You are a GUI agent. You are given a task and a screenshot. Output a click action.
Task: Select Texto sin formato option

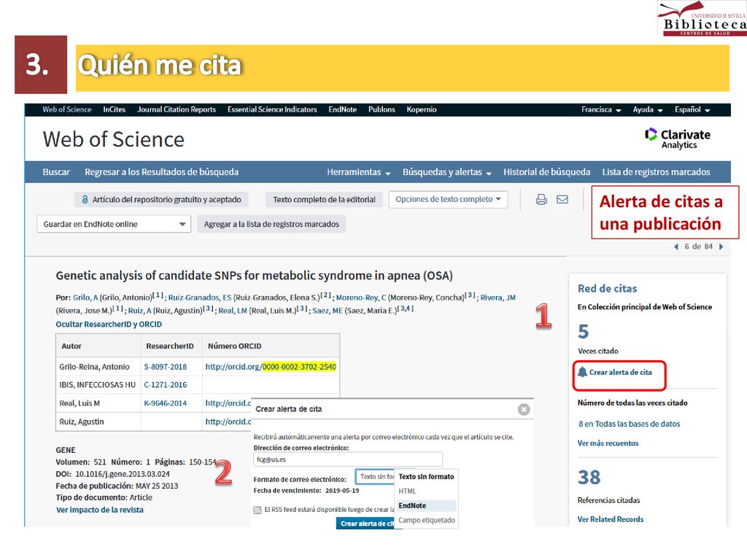coord(426,477)
